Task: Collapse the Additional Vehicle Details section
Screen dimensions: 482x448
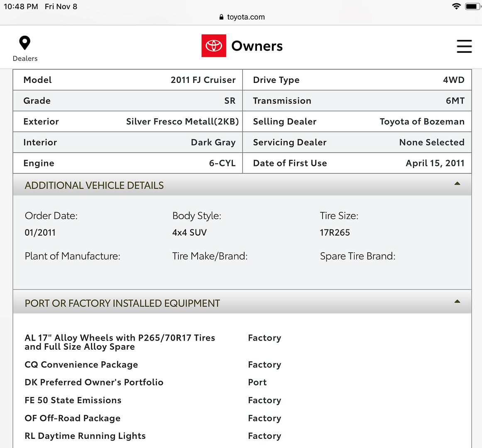Action: 457,184
